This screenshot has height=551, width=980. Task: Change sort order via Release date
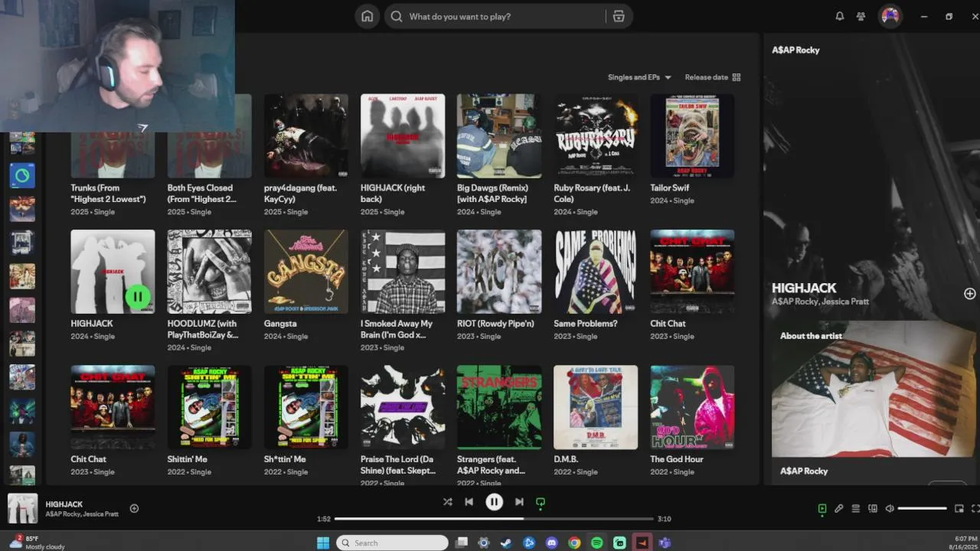pos(706,77)
